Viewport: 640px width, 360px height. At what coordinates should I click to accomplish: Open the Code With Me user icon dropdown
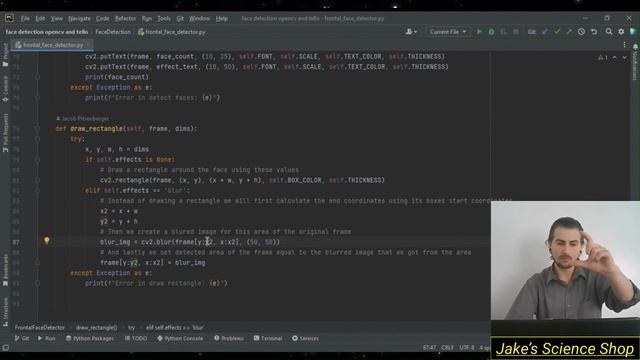(x=411, y=32)
